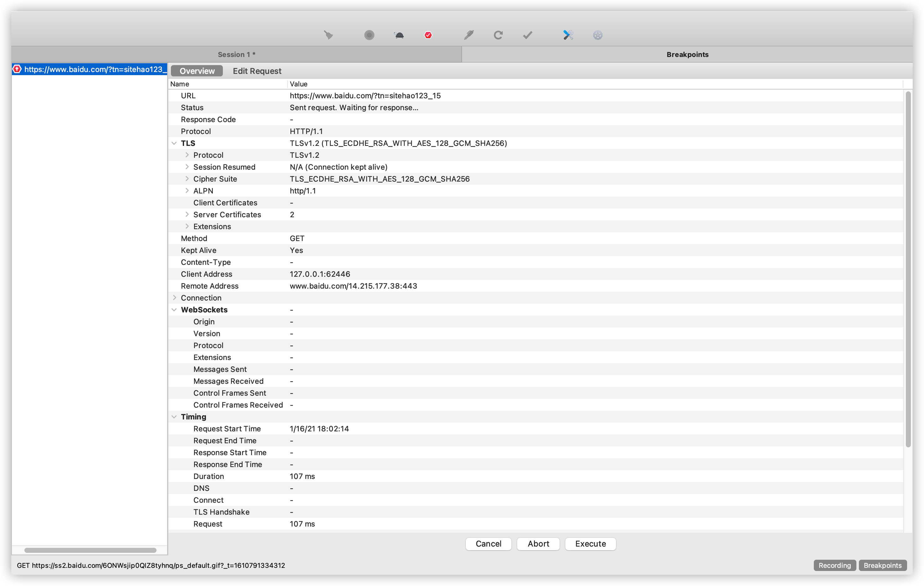Collapse the Timing section
Screen dimensions: 924x586
click(x=174, y=417)
